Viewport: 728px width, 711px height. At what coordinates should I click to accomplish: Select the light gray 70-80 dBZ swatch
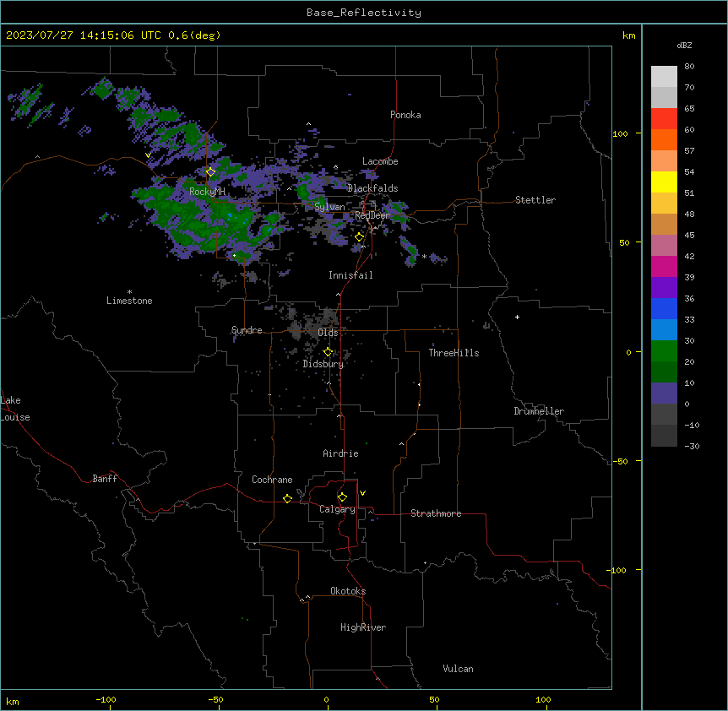pos(664,77)
